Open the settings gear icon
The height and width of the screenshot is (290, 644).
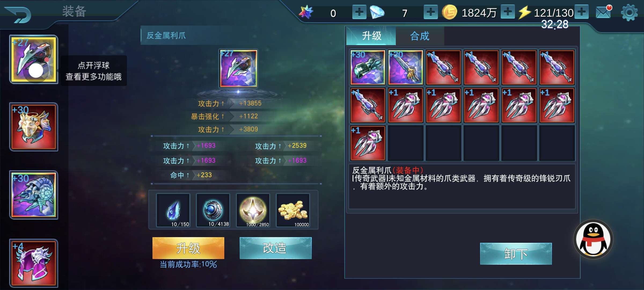pyautogui.click(x=629, y=12)
